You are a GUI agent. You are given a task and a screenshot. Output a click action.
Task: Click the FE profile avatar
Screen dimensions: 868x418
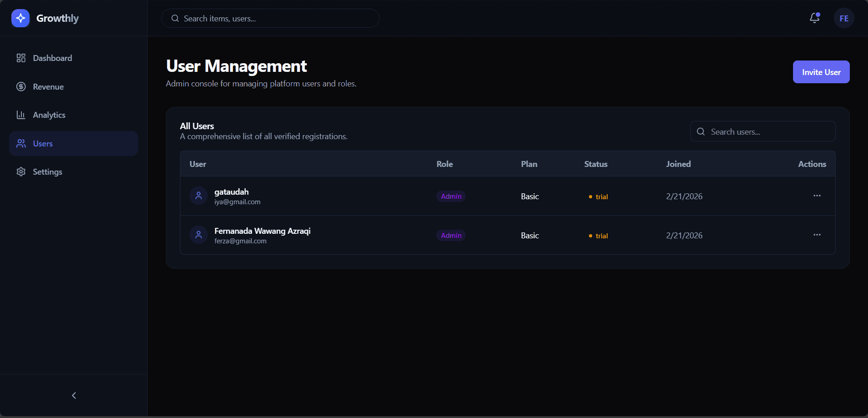point(844,18)
